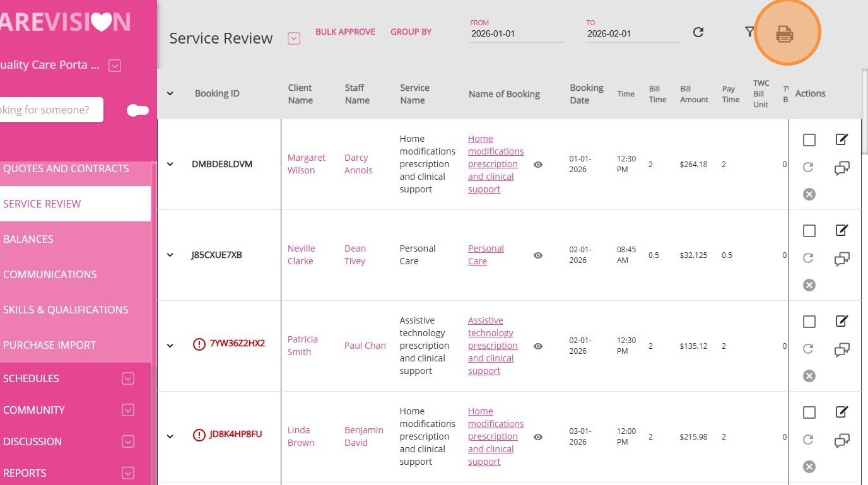Open comments for booking J85CXUE7XB
The image size is (868, 485).
(842, 259)
